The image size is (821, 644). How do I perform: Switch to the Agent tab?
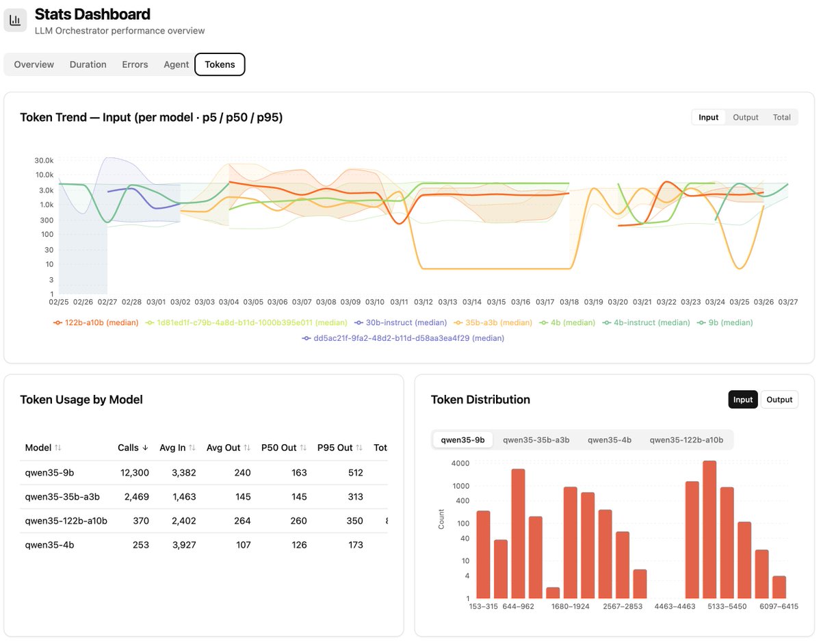tap(176, 64)
